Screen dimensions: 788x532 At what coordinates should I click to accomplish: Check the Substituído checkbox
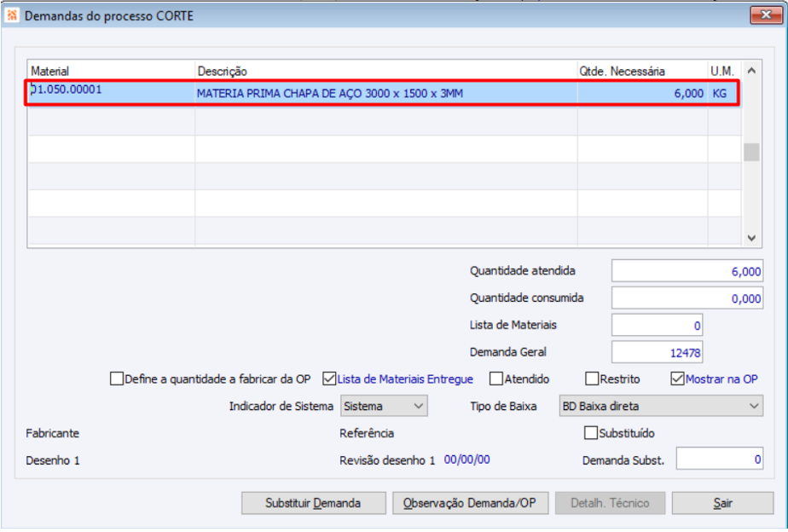pos(591,433)
